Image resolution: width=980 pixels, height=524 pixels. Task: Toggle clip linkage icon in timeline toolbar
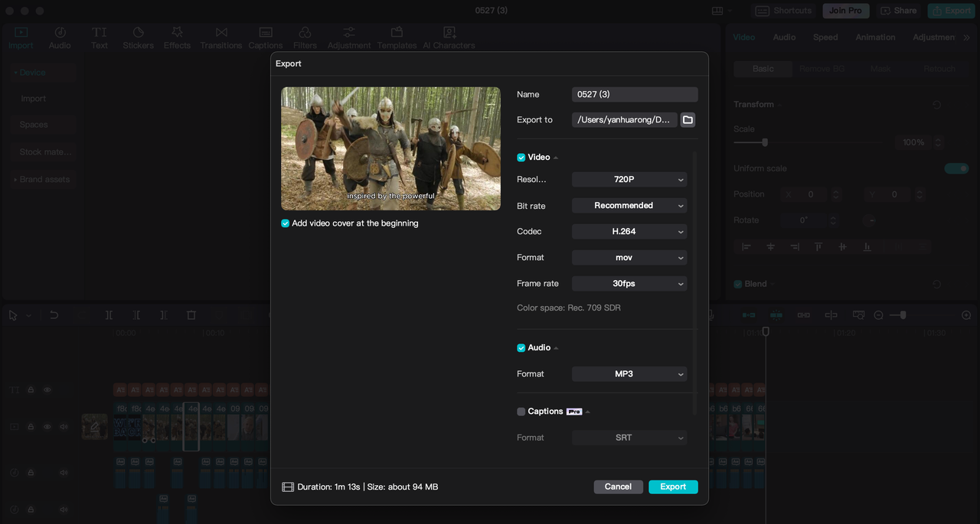tap(803, 315)
